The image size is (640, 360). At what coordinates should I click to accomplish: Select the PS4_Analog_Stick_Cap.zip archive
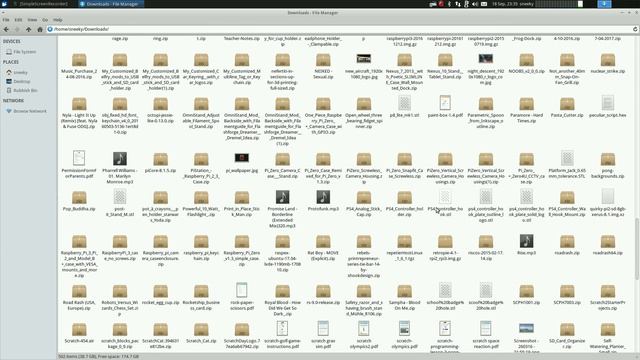click(x=364, y=198)
